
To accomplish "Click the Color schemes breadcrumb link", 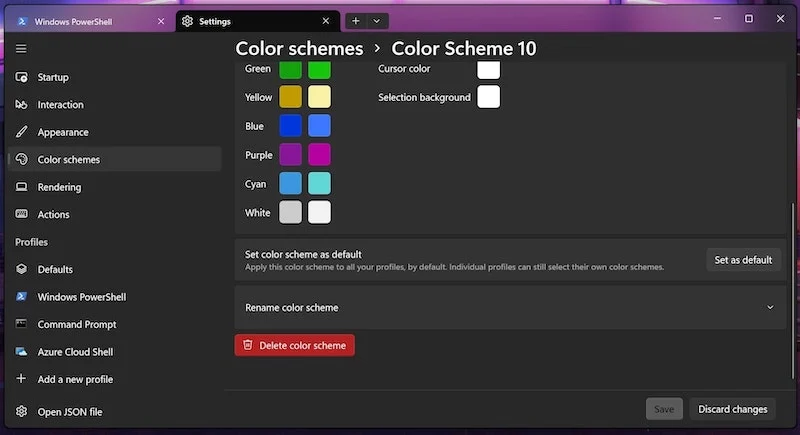I will 299,48.
